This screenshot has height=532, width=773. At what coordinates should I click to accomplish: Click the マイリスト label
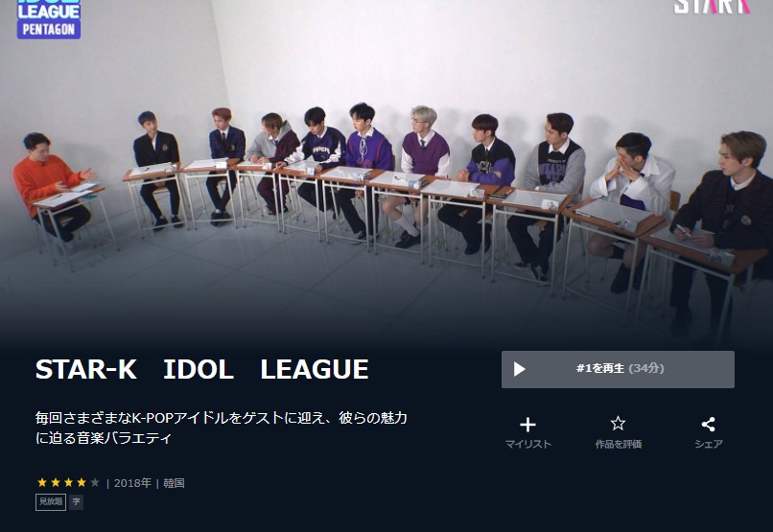528,445
